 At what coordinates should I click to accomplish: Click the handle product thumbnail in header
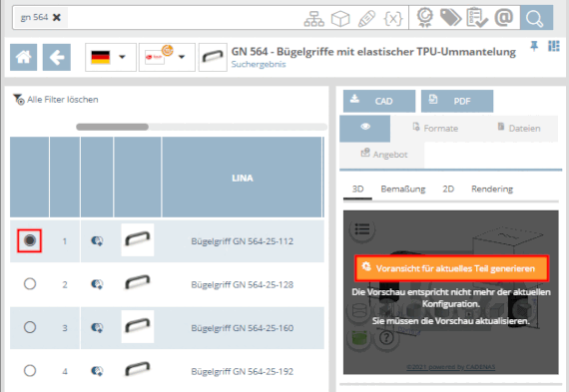tap(213, 57)
